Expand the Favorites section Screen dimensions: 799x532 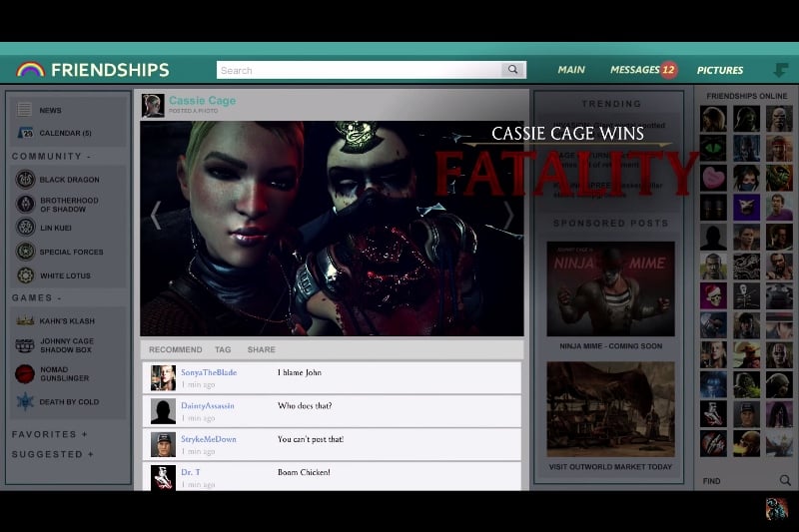tap(49, 434)
